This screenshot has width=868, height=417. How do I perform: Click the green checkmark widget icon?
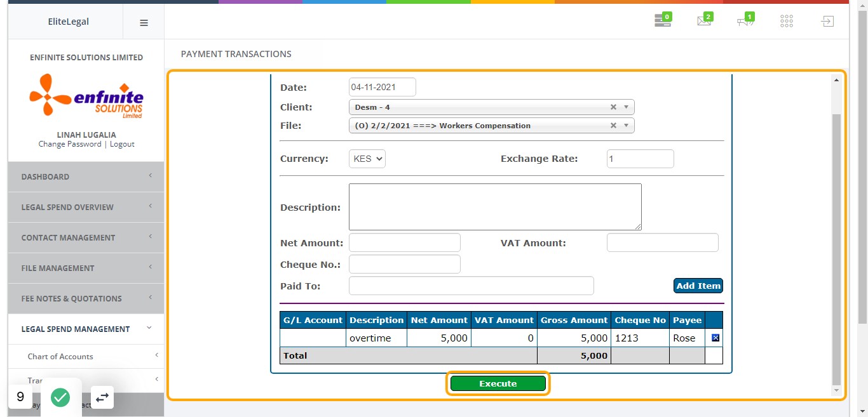point(60,398)
